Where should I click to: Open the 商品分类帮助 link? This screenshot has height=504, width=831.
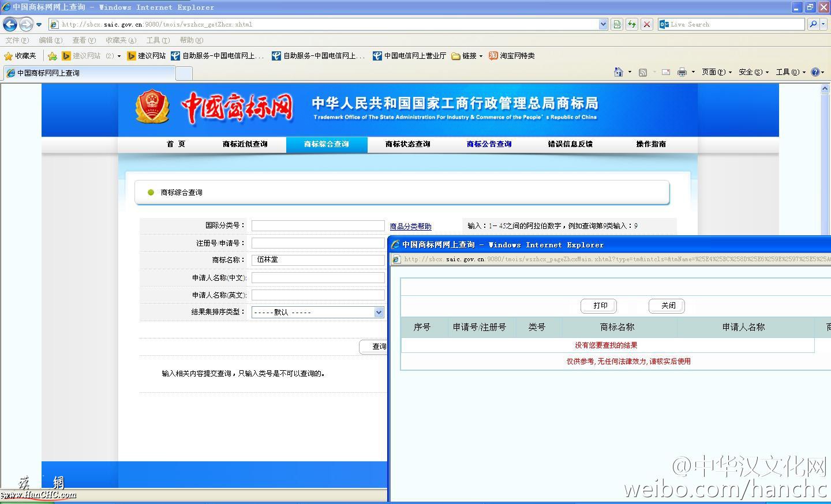pos(410,225)
